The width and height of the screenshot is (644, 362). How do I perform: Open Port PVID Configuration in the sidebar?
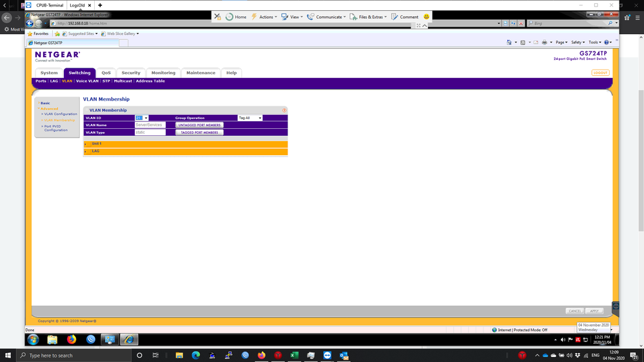[56, 128]
